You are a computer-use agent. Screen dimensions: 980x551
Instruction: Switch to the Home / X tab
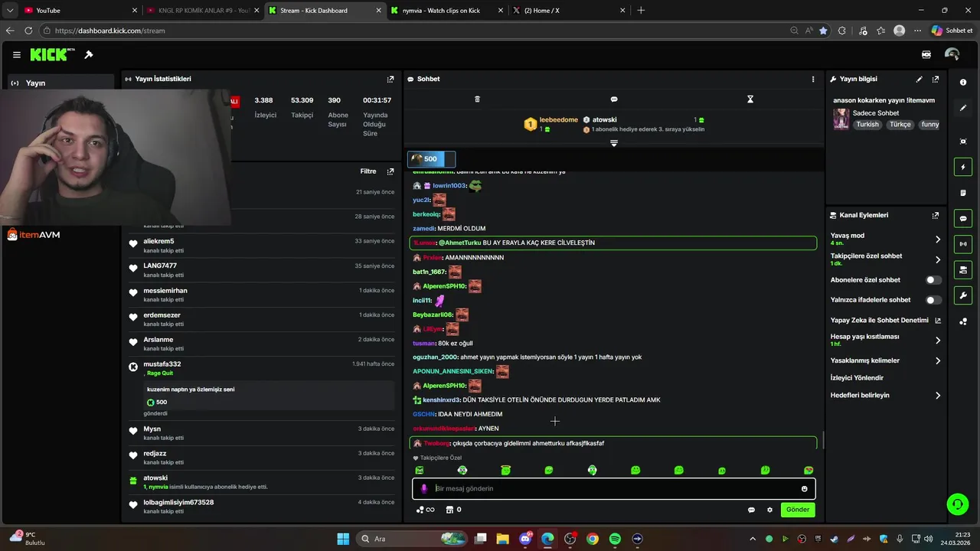568,10
